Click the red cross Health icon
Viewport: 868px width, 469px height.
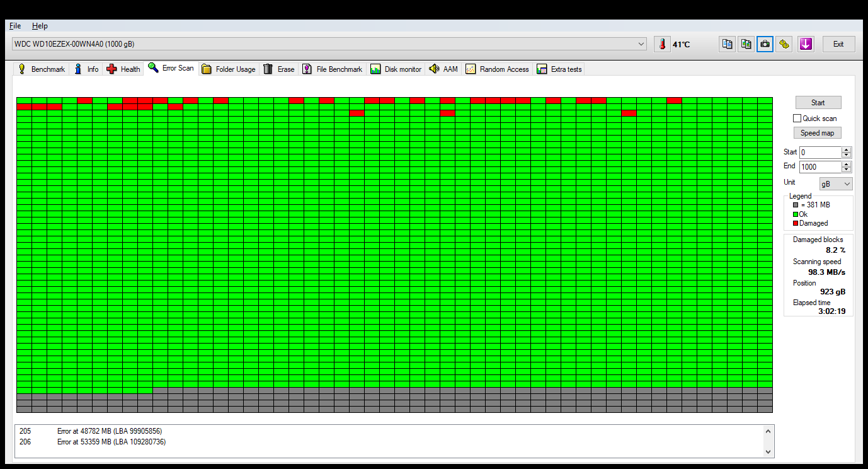pyautogui.click(x=111, y=69)
